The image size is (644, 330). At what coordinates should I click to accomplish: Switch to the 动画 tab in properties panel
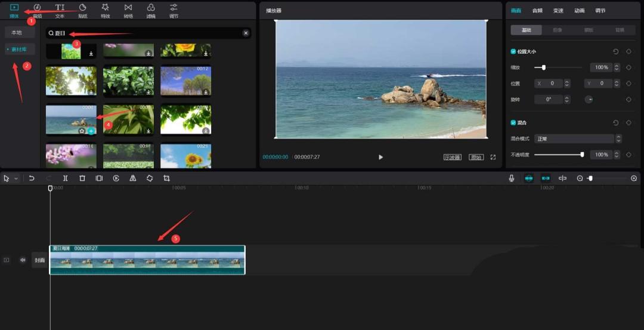579,11
